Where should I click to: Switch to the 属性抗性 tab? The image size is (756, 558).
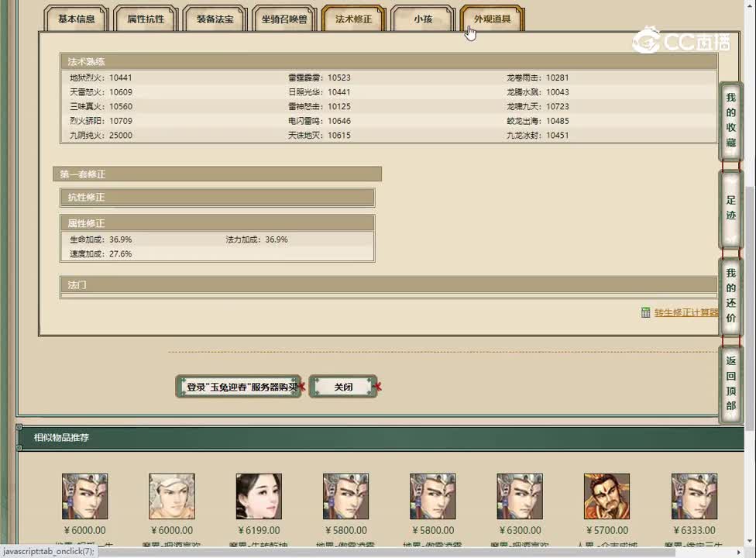[x=146, y=19]
